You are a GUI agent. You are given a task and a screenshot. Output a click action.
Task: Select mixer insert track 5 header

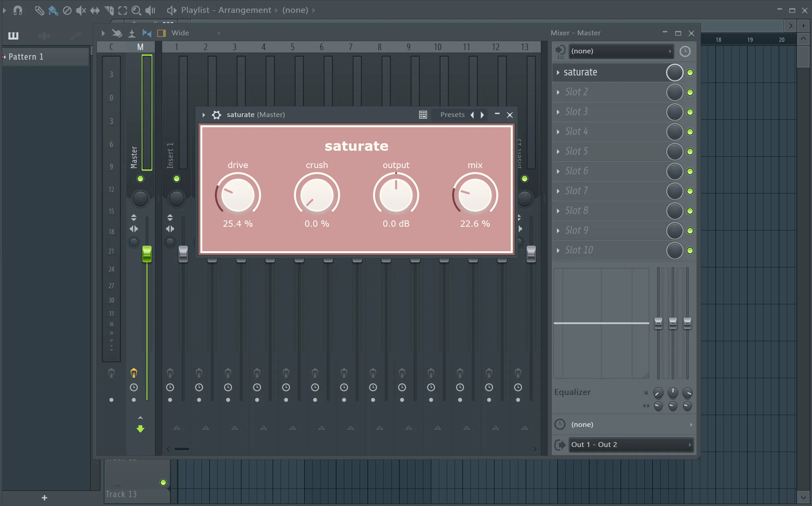coord(292,47)
